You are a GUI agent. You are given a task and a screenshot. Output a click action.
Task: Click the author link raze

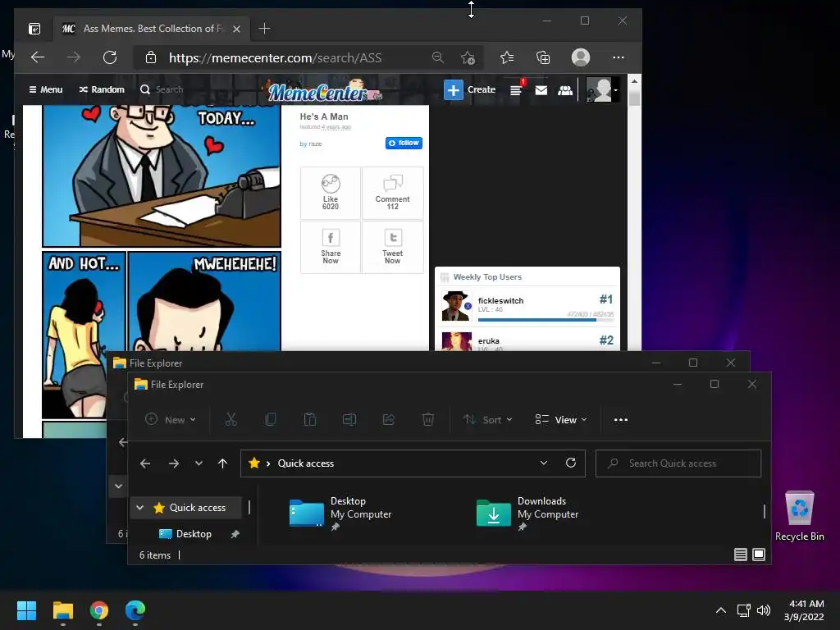(316, 144)
